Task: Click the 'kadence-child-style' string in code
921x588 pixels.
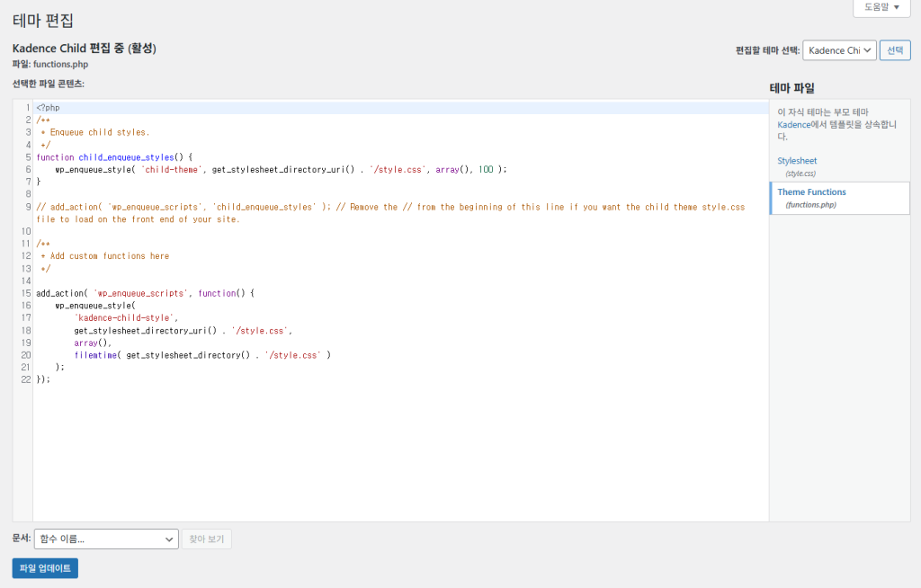Action: coord(126,318)
